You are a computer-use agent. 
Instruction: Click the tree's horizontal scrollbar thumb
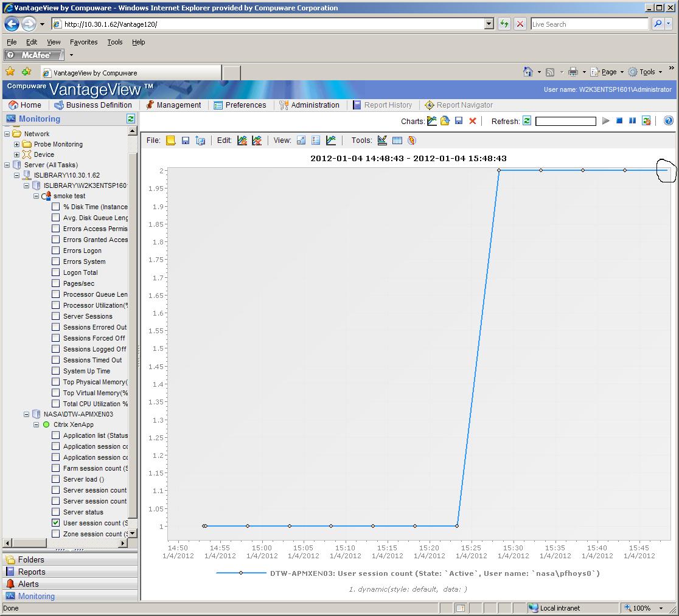[29, 543]
